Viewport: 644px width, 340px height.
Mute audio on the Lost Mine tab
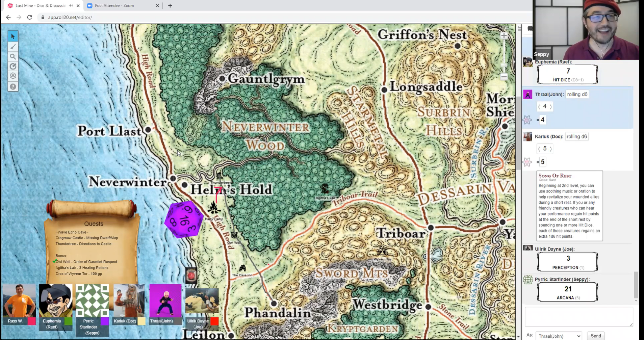71,6
